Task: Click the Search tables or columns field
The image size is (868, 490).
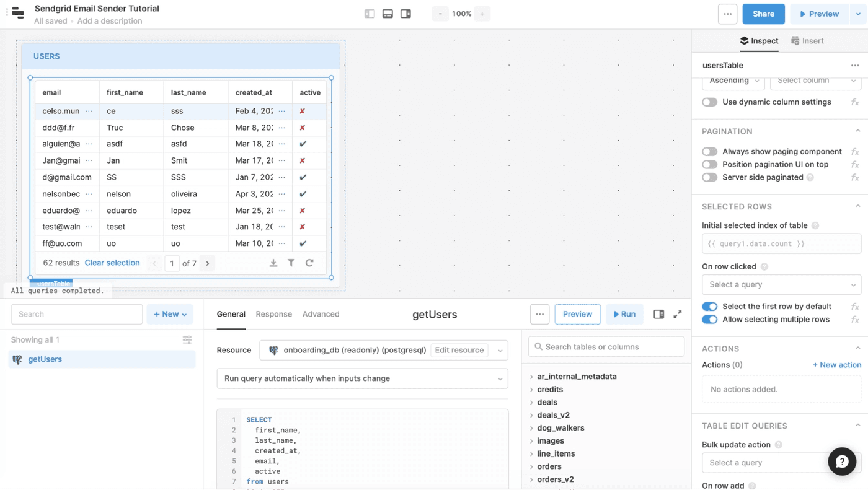Action: point(606,347)
